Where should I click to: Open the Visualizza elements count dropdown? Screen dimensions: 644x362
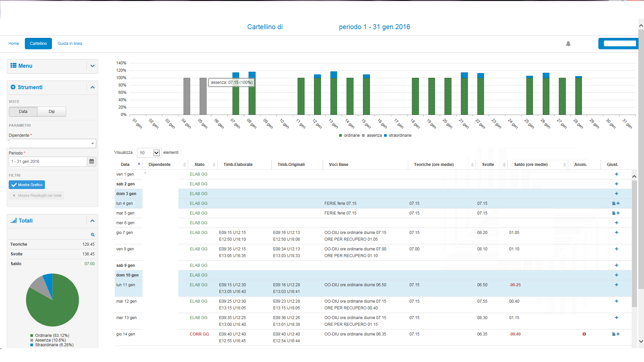pyautogui.click(x=149, y=153)
